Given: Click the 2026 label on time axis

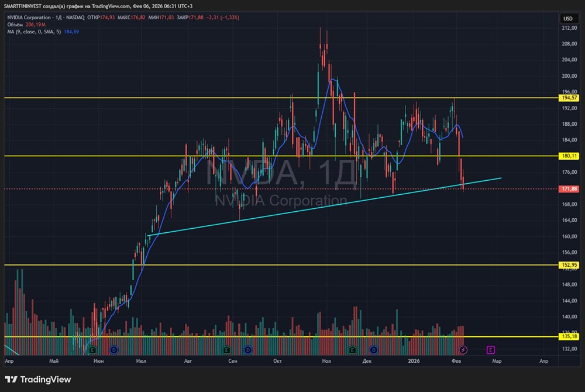Looking at the screenshot, I should [414, 361].
